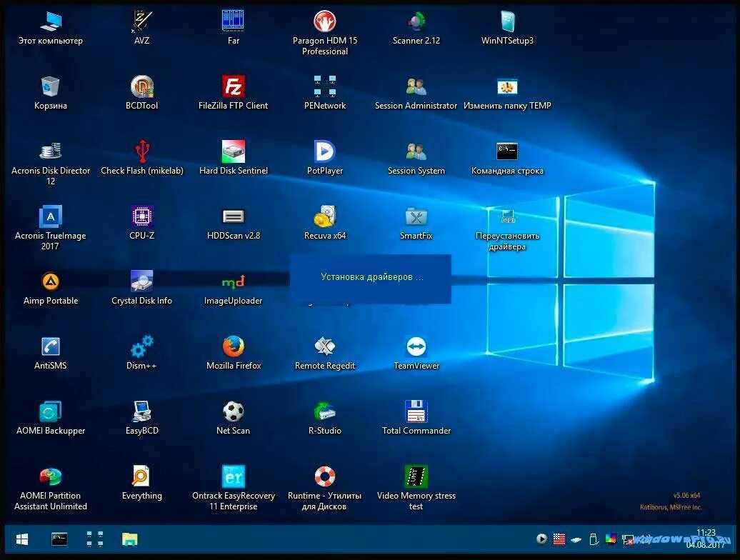The image size is (740, 560).
Task: Open Runtime - Утилиты для Дисков icon
Action: (325, 488)
